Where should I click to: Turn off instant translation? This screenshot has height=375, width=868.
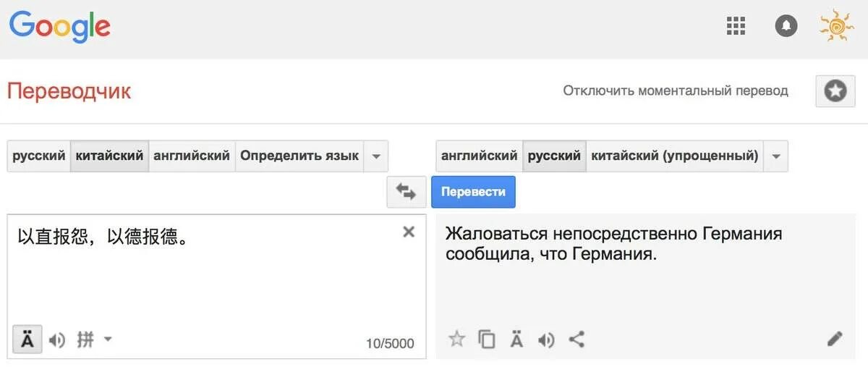click(676, 91)
